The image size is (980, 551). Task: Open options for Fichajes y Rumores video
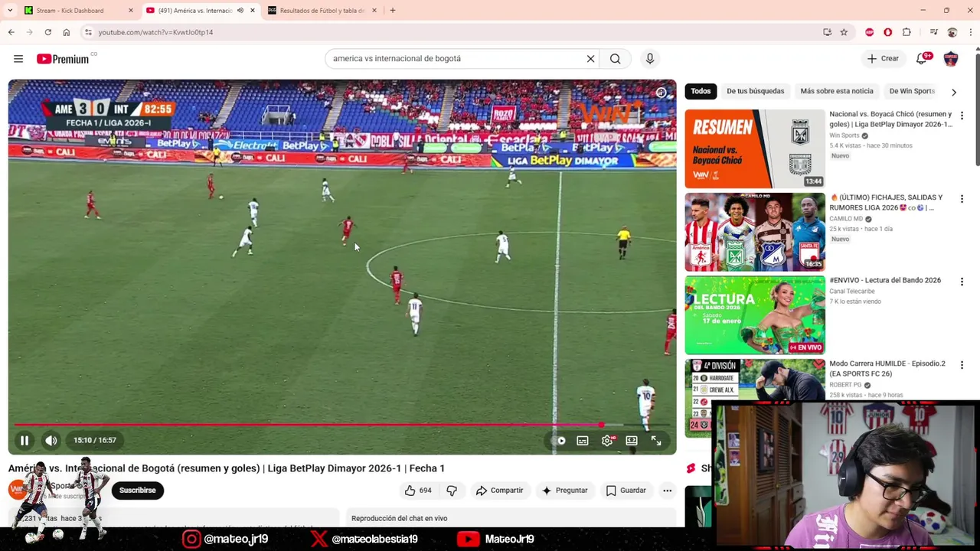point(962,199)
